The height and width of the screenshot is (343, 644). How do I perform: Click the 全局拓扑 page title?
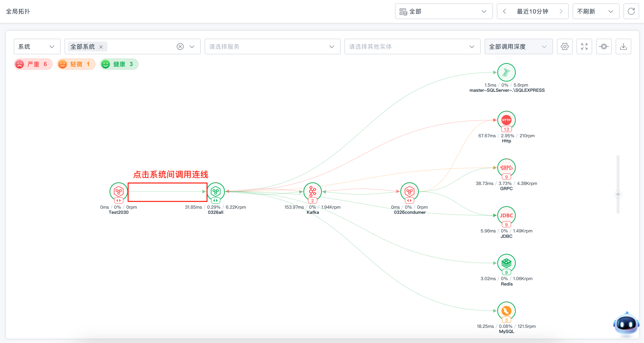point(18,11)
